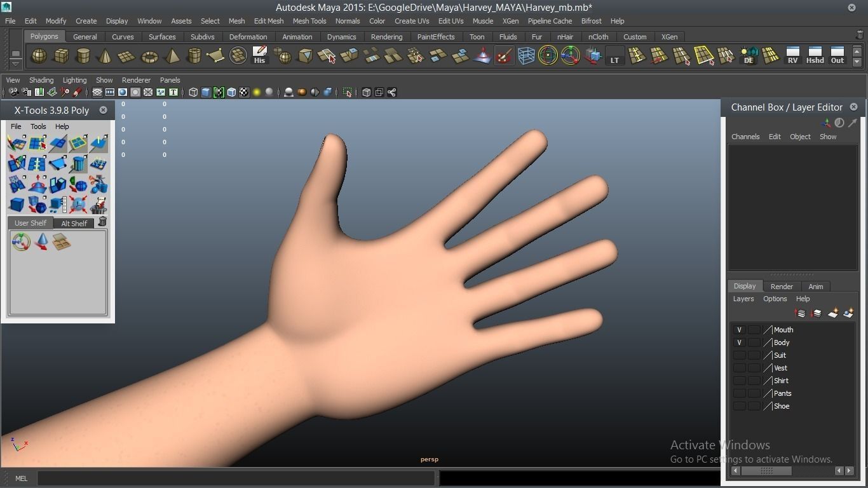Create a polygon cube from the shelf
This screenshot has height=488, width=868.
(61, 56)
